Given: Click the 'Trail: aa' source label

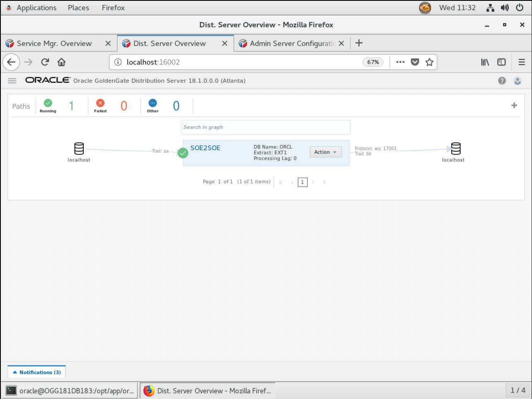Looking at the screenshot, I should 160,151.
